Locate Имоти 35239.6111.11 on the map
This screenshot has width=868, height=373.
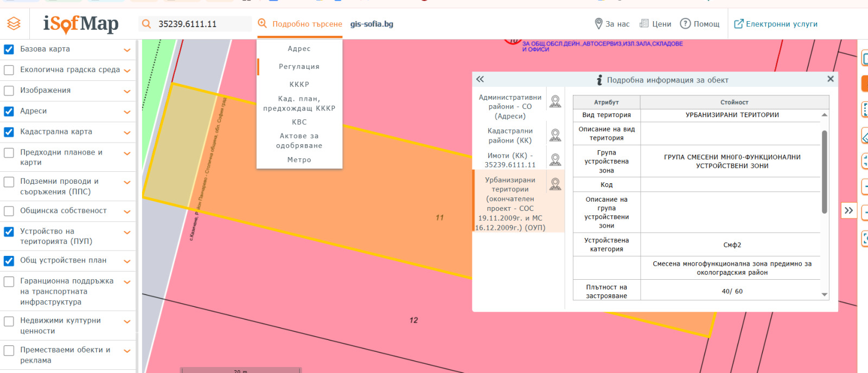555,159
